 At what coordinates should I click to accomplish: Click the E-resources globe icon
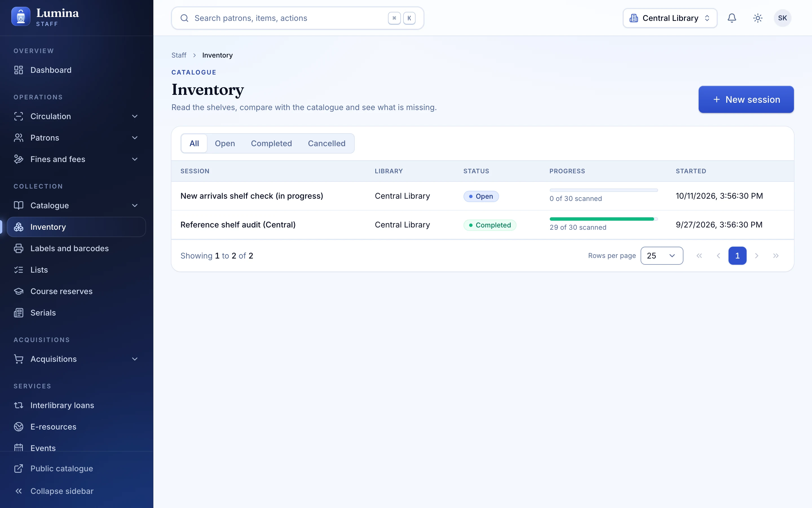point(18,427)
